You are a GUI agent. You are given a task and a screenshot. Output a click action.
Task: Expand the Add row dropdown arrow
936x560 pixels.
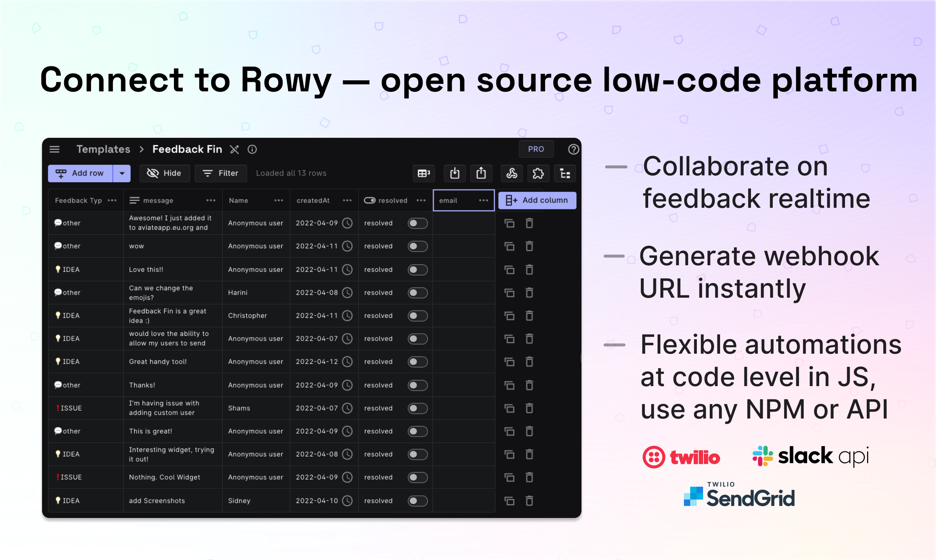pyautogui.click(x=122, y=173)
